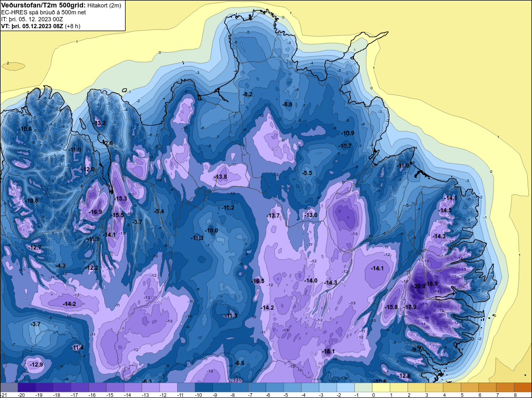Viewport: 532px width, 398px height.
Task: Click the -13.7 temperature label
Action: pos(273,215)
